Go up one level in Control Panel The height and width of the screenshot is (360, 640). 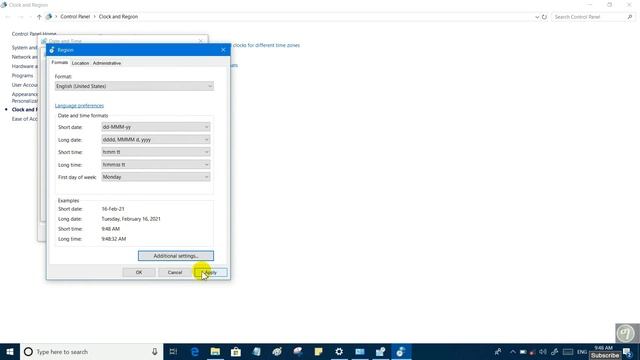point(39,17)
